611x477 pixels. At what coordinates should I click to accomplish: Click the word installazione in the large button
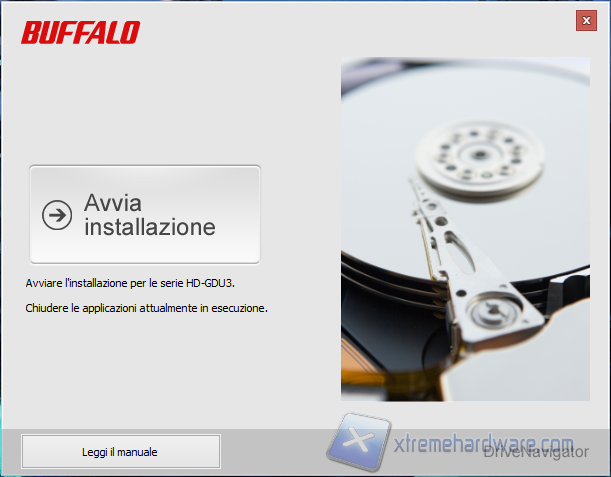pos(150,227)
